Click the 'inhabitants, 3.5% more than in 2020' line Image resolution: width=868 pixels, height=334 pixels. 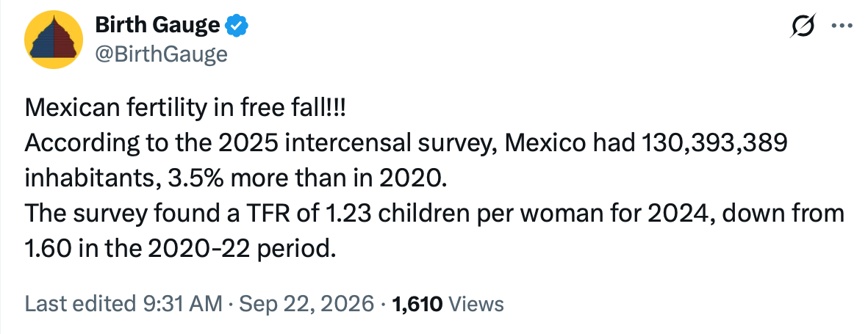click(236, 179)
